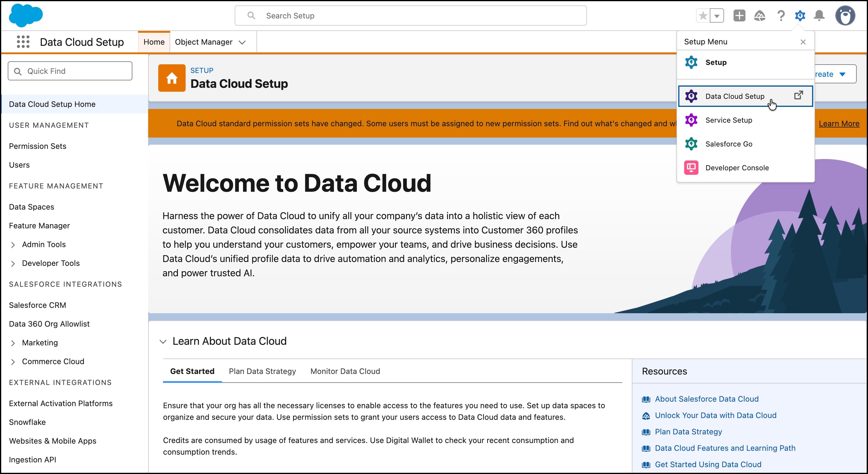
Task: Choose Data Cloud Setup menu entry
Action: click(745, 96)
